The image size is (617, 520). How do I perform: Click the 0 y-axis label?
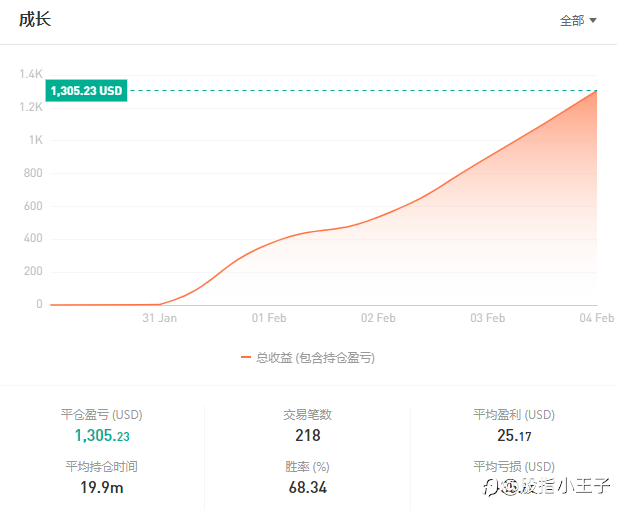pos(39,304)
